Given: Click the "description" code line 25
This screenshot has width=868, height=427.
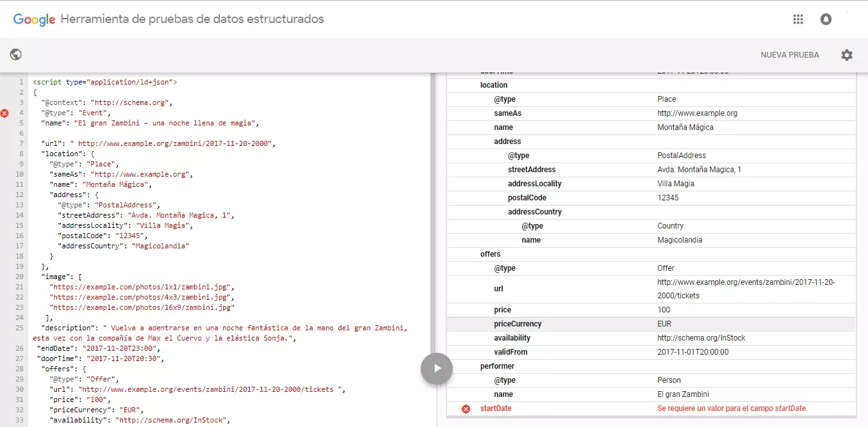Looking at the screenshot, I should (x=220, y=333).
